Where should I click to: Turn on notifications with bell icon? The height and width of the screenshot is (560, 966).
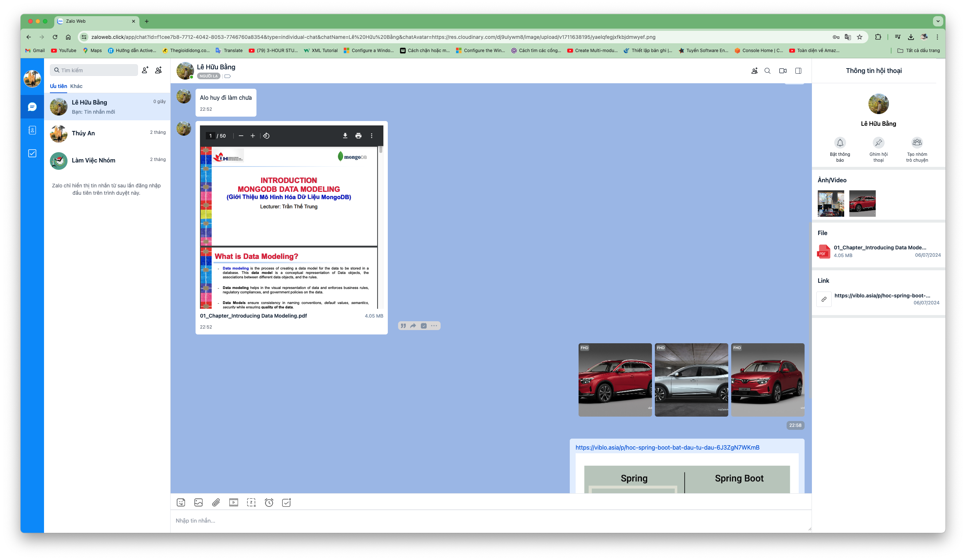[840, 143]
